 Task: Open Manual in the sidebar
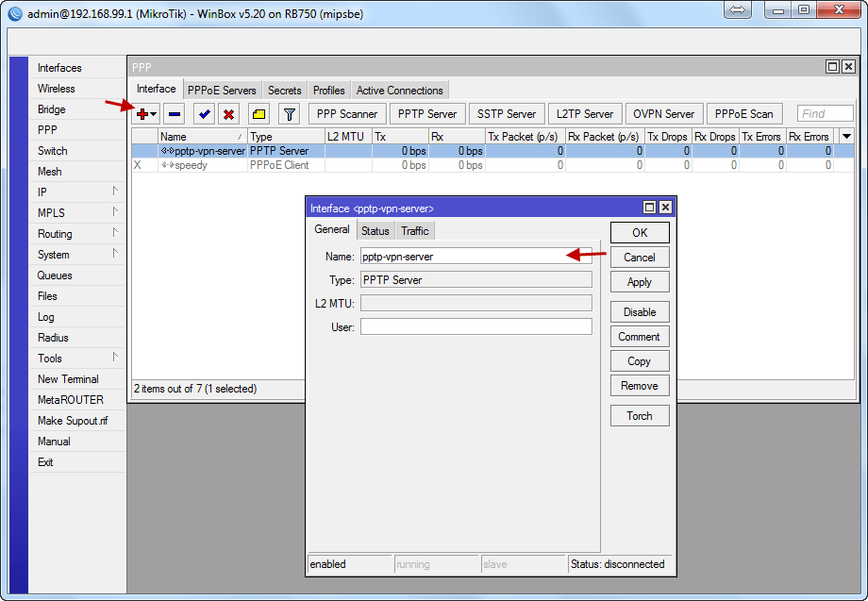coord(76,441)
